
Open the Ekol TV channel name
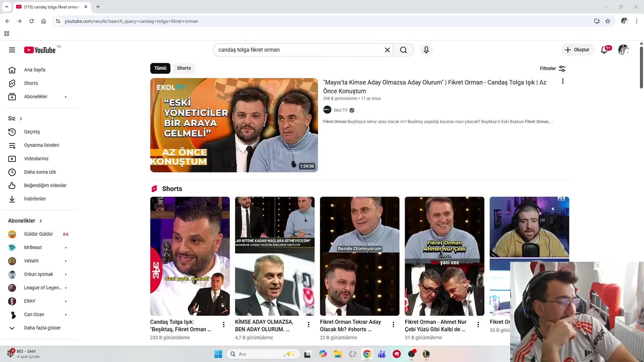pos(341,110)
